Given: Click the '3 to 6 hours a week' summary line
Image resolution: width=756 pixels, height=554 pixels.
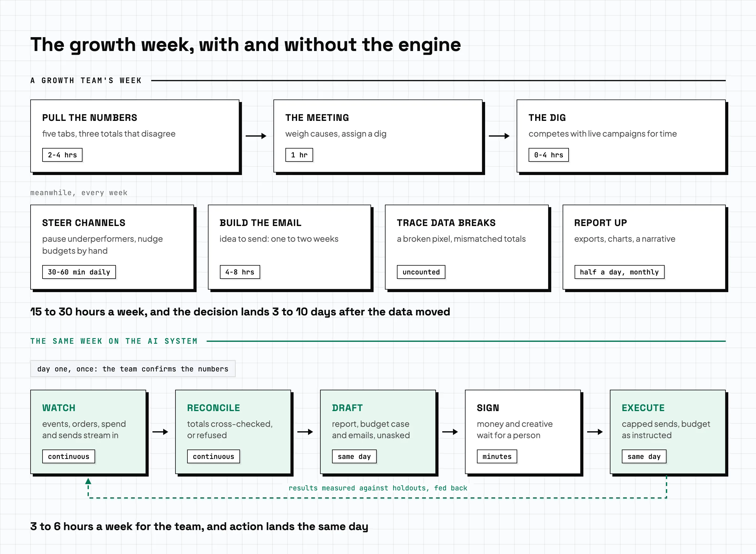Looking at the screenshot, I should click(199, 527).
